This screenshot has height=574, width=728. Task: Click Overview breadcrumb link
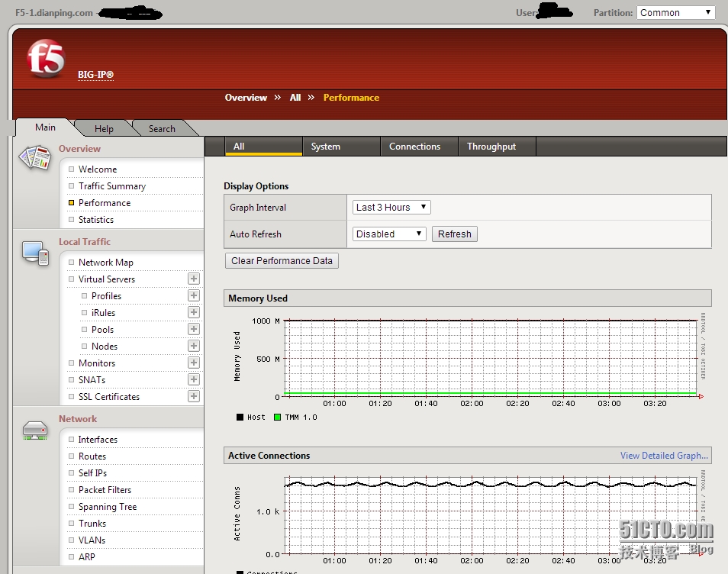tap(246, 98)
